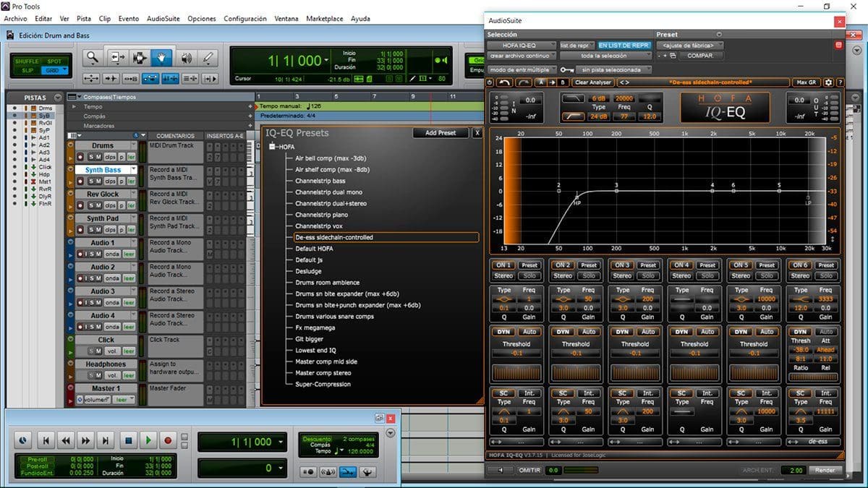
Task: Click the plugin redo arrow icon
Action: tap(522, 82)
